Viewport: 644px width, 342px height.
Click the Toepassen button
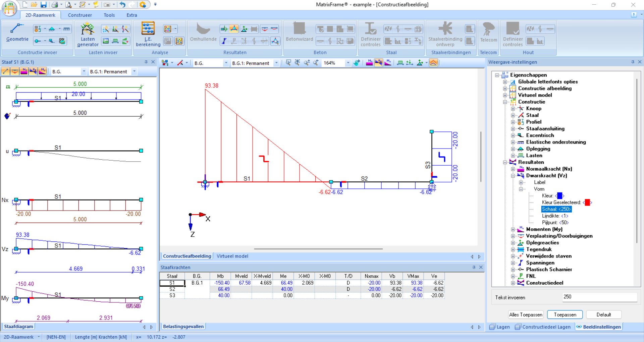(565, 315)
